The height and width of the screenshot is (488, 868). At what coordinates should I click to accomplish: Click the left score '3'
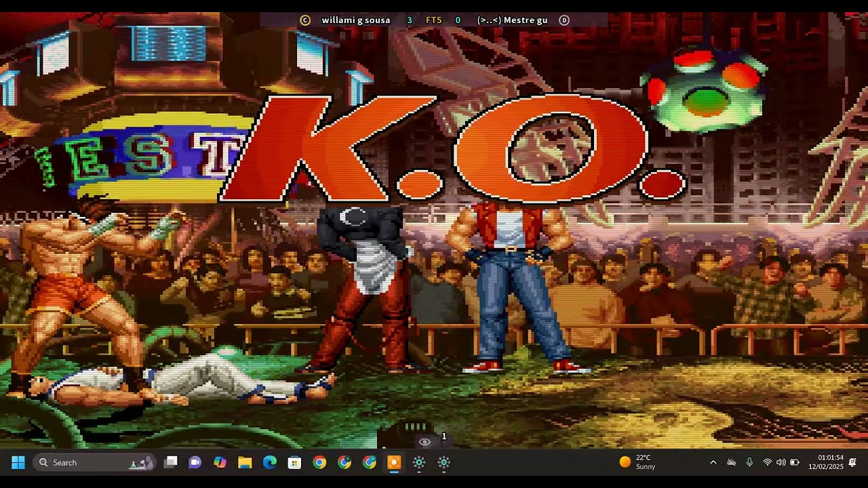tap(409, 20)
